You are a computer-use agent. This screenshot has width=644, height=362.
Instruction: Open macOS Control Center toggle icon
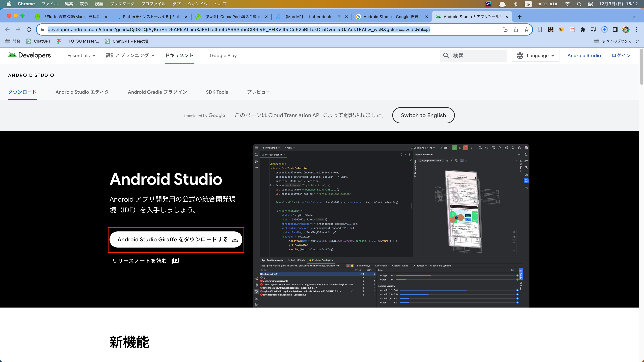click(590, 4)
